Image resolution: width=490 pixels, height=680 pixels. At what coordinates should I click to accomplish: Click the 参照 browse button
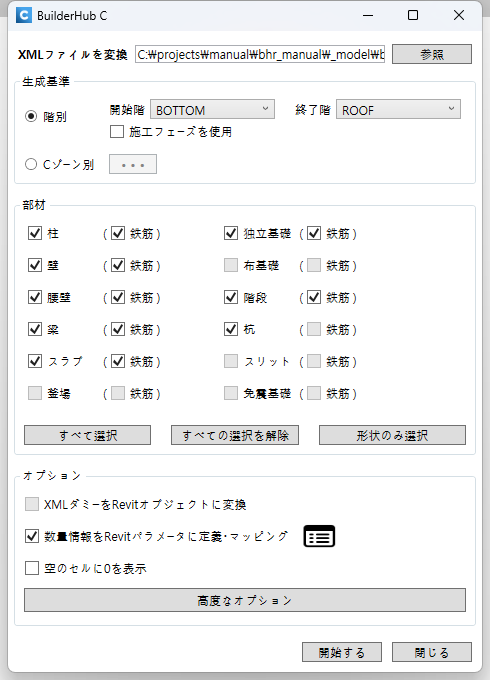432,54
